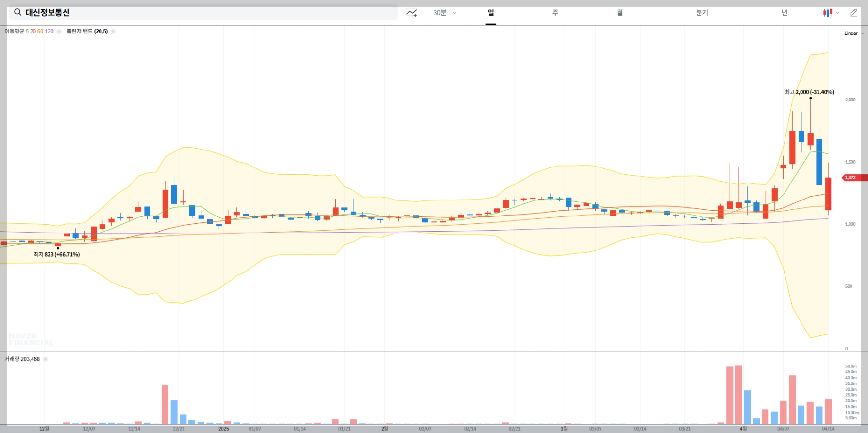Viewport: 868px width, 433px height.
Task: Click the 거래량 203,468 label
Action: coord(22,359)
